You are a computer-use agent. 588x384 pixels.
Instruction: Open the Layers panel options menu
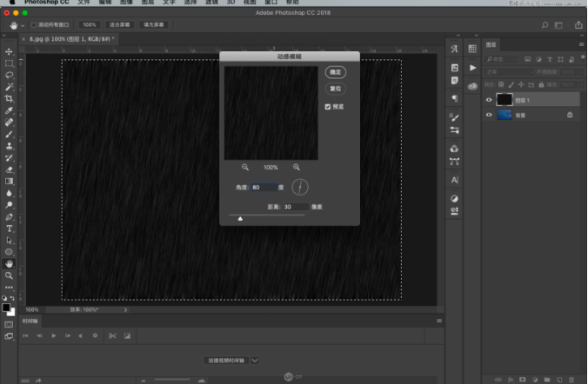point(581,44)
